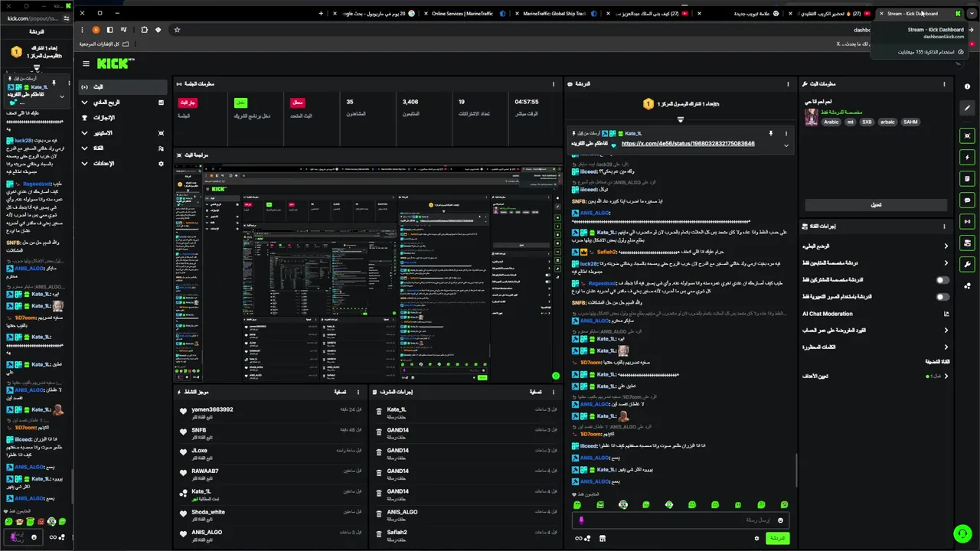Image resolution: width=980 pixels, height=551 pixels.
Task: Expand the Settings sidebar section
Action: pyautogui.click(x=85, y=164)
